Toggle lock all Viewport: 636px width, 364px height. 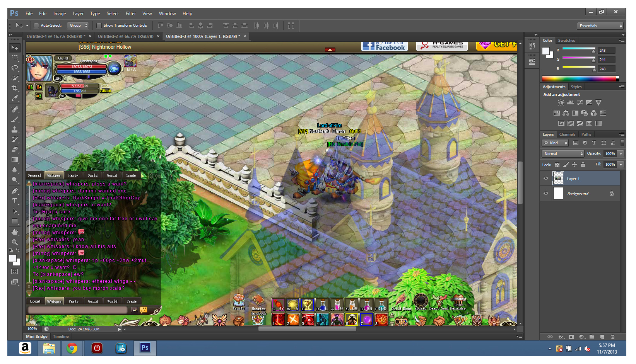click(x=583, y=165)
